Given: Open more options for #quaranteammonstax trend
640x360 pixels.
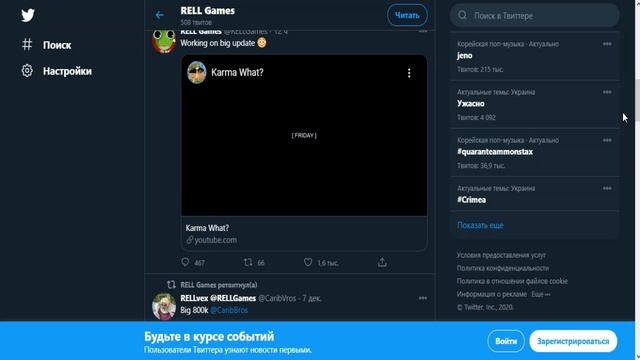Looking at the screenshot, I should (x=607, y=140).
